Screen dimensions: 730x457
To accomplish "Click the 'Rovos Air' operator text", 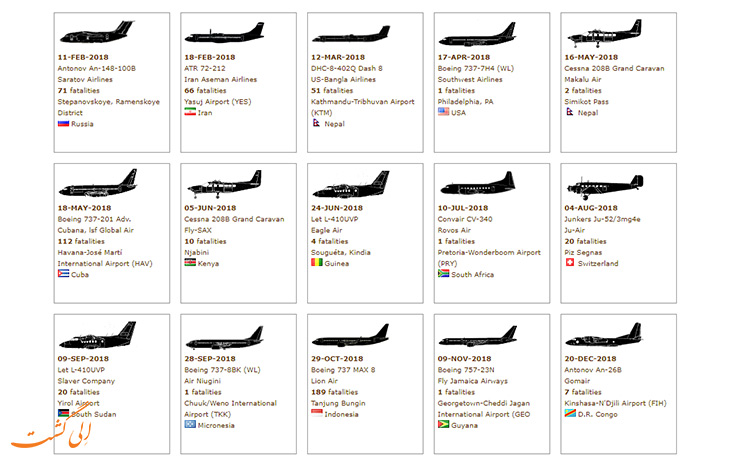I will tap(454, 230).
